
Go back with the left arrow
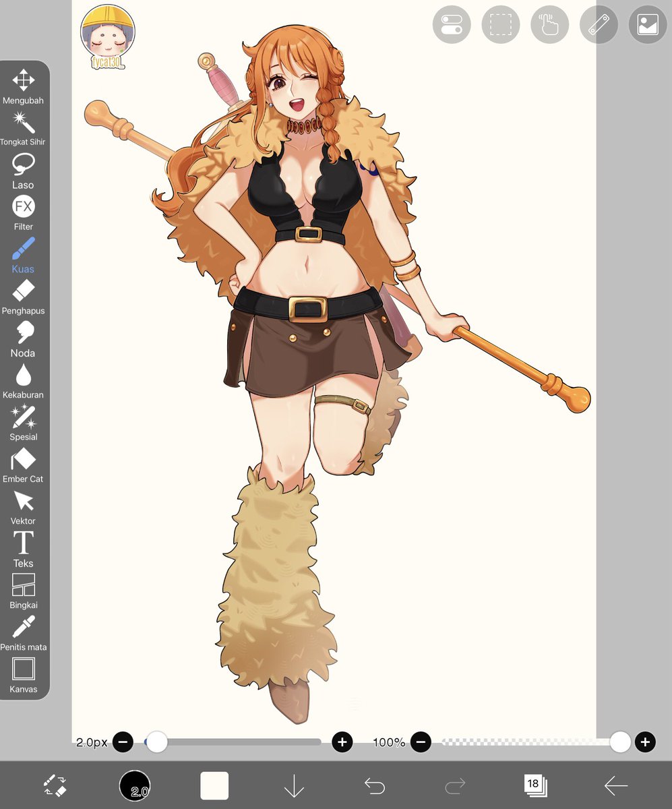tap(615, 786)
